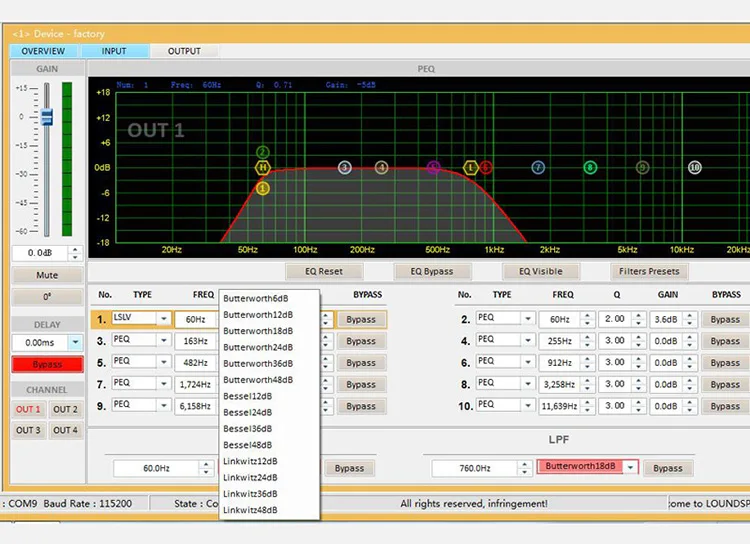Toggle the red delay Bypass button
Screen dimensions: 750x544
pyautogui.click(x=47, y=364)
